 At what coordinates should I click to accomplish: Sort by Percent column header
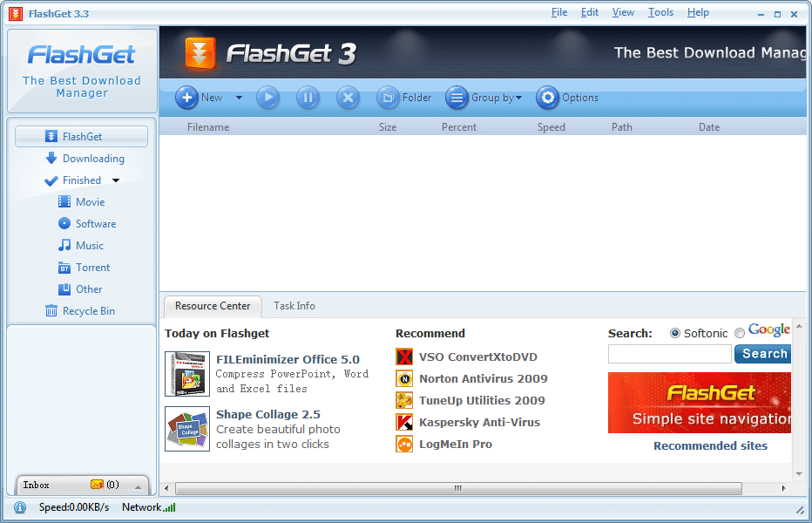(x=459, y=127)
